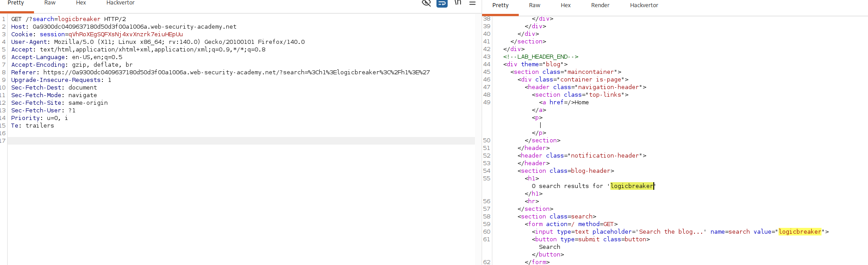This screenshot has width=868, height=265.
Task: Click the div theme="blog" response line
Action: 535,64
